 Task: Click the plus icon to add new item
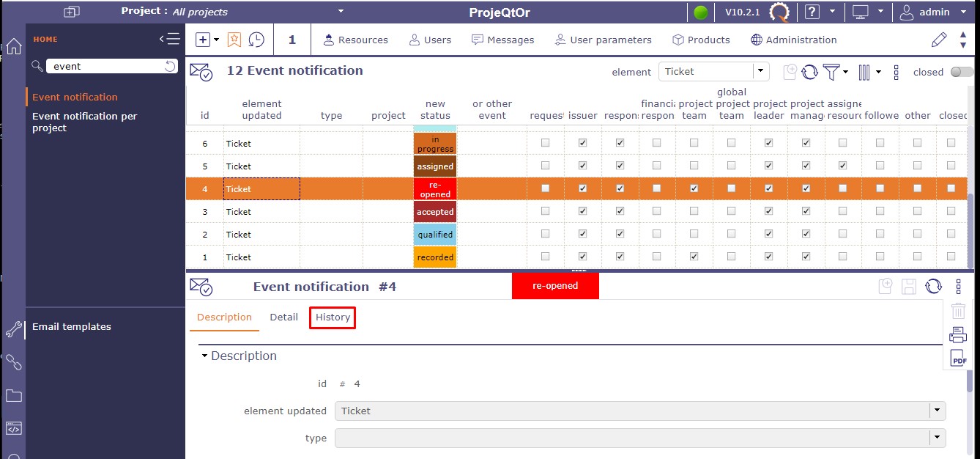[204, 40]
